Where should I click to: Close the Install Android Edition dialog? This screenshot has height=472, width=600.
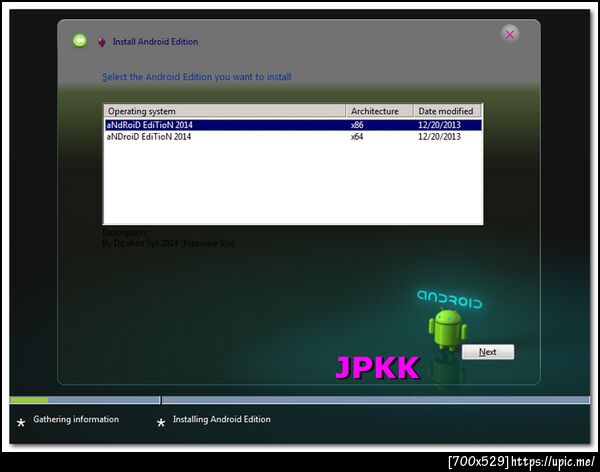pyautogui.click(x=510, y=34)
